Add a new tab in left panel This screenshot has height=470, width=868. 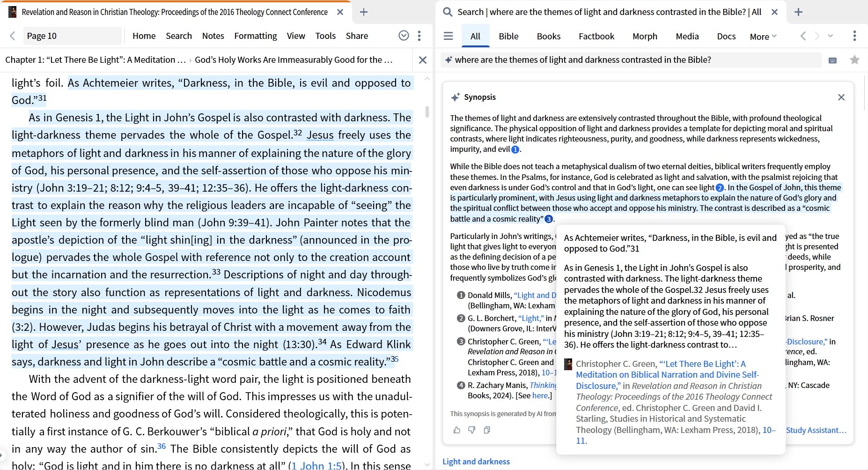[363, 12]
